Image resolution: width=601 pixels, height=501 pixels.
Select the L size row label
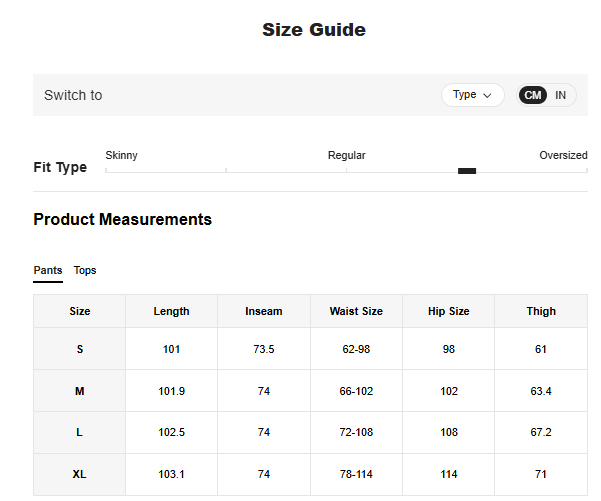click(x=80, y=432)
